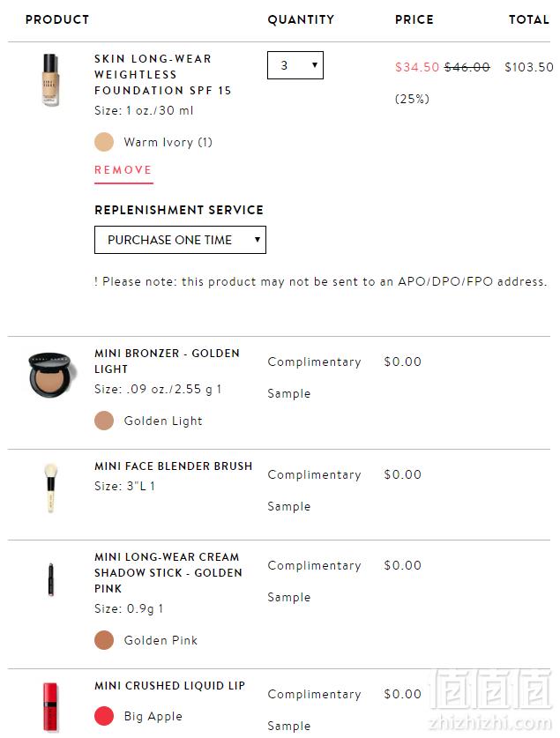Expand the Purchase One Time dropdown
Image resolution: width=560 pixels, height=738 pixels.
click(x=180, y=240)
